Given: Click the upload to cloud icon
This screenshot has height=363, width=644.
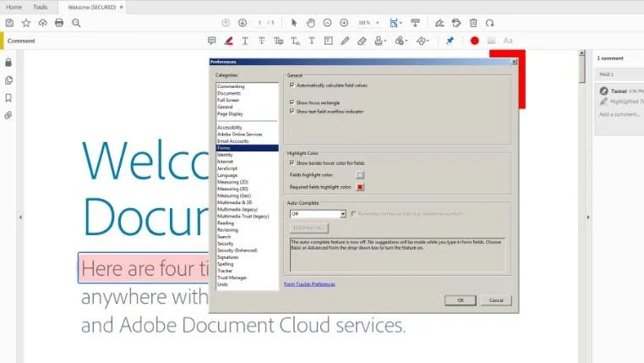Looking at the screenshot, I should (43, 23).
